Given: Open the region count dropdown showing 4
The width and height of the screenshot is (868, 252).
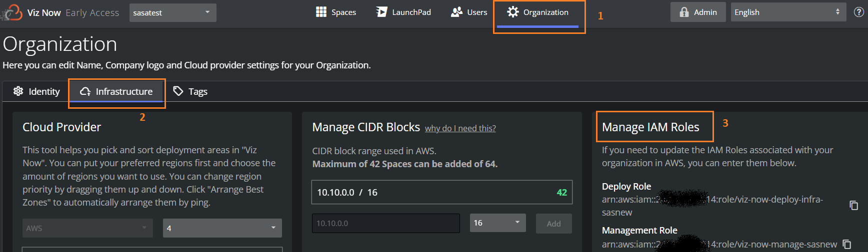Looking at the screenshot, I should click(x=222, y=228).
